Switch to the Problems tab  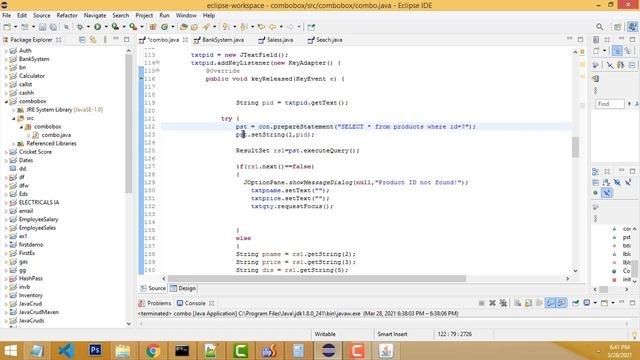click(155, 303)
